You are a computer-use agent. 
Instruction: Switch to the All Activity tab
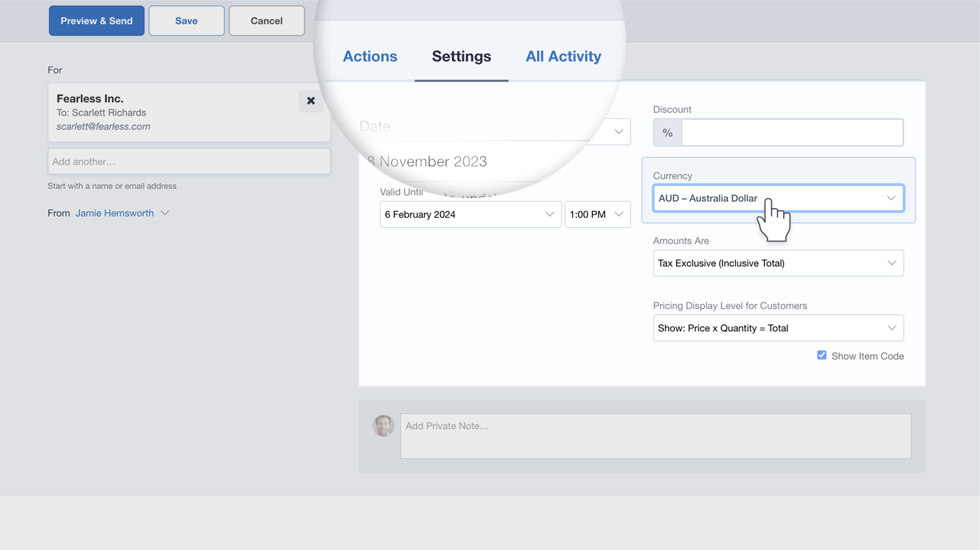click(563, 56)
